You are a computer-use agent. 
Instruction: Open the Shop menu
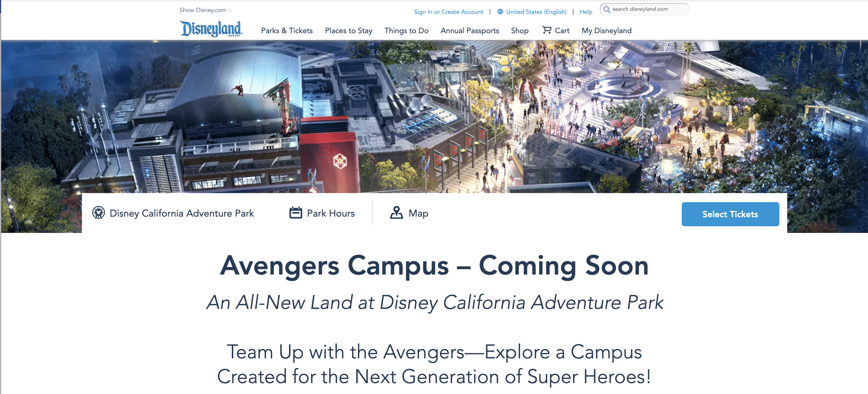pyautogui.click(x=520, y=31)
